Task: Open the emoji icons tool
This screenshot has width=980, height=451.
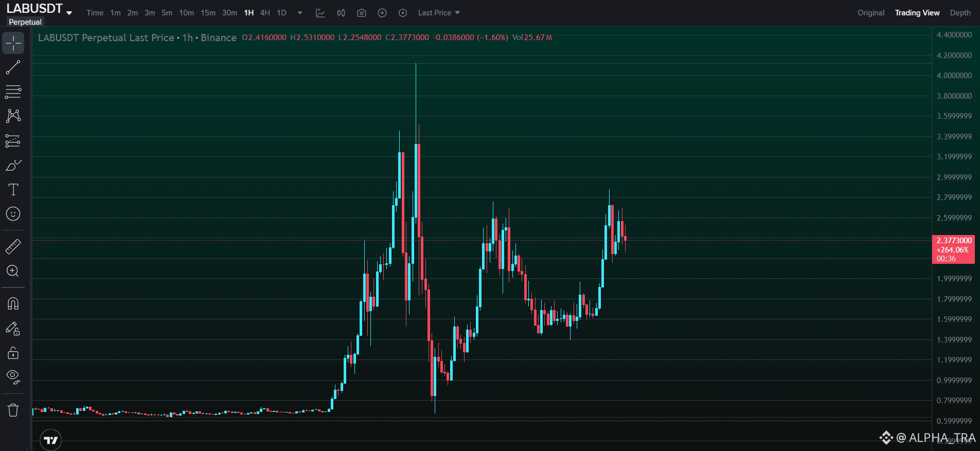Action: [x=13, y=214]
